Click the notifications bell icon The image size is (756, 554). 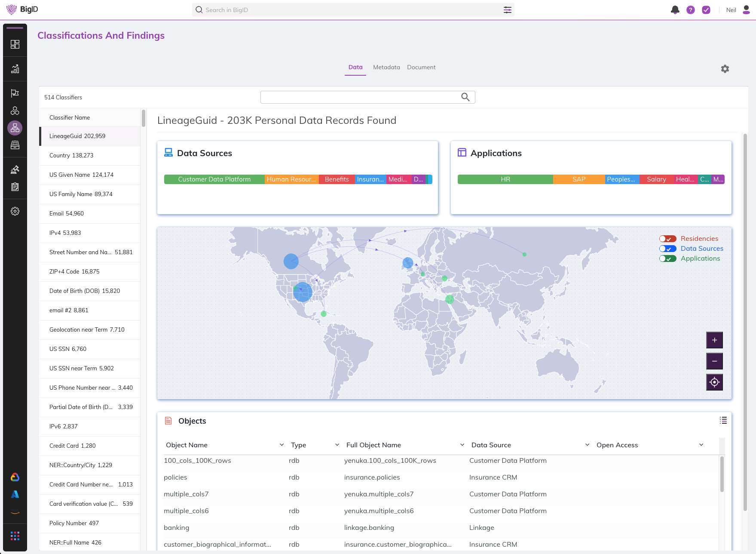click(675, 10)
